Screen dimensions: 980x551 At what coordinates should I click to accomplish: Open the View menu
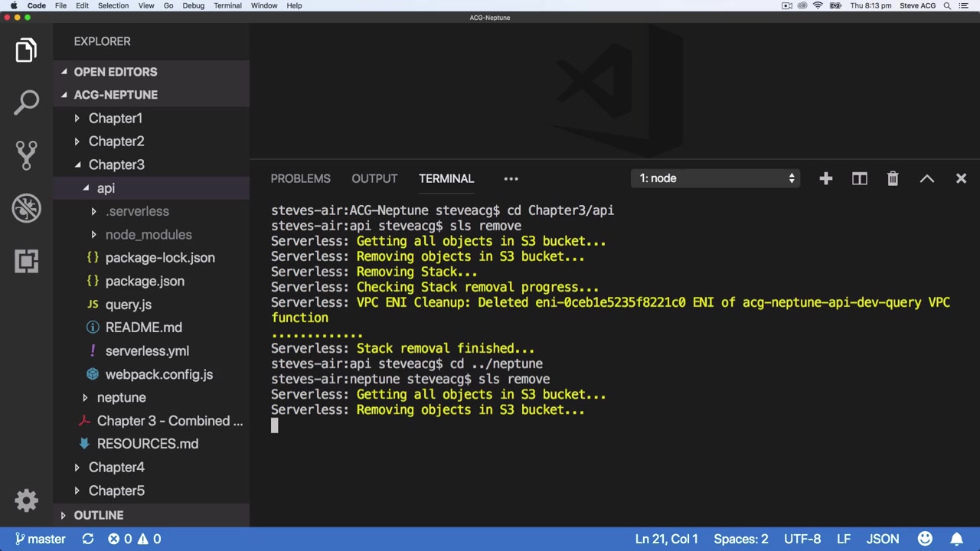146,5
